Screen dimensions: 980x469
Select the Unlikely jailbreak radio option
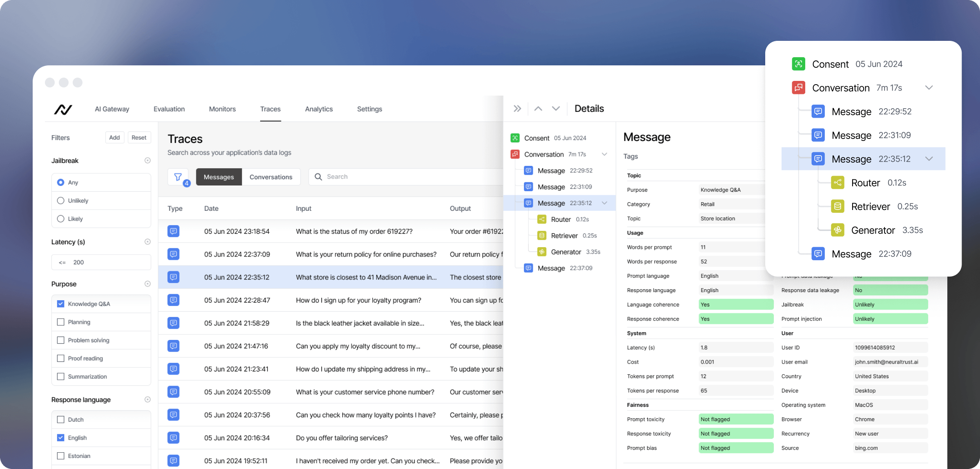coord(61,201)
